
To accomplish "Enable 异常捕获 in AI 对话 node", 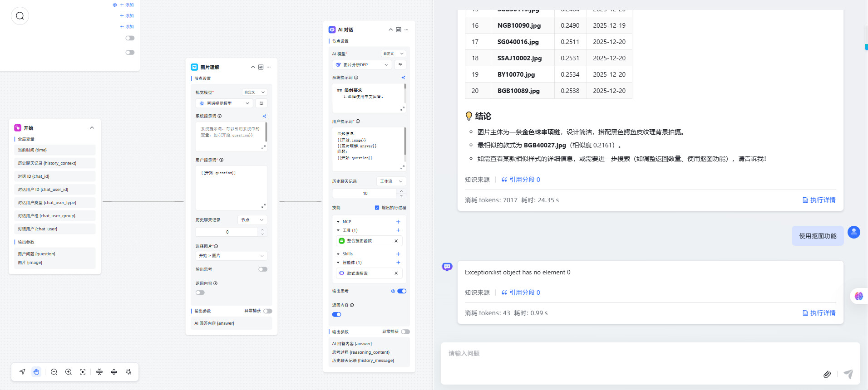I will [x=405, y=331].
